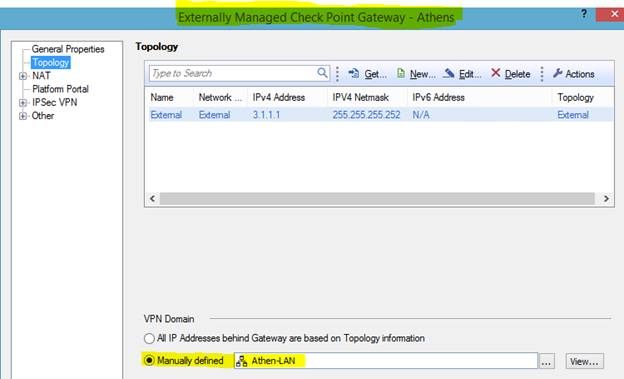Open the Actions wrench menu

(x=573, y=74)
